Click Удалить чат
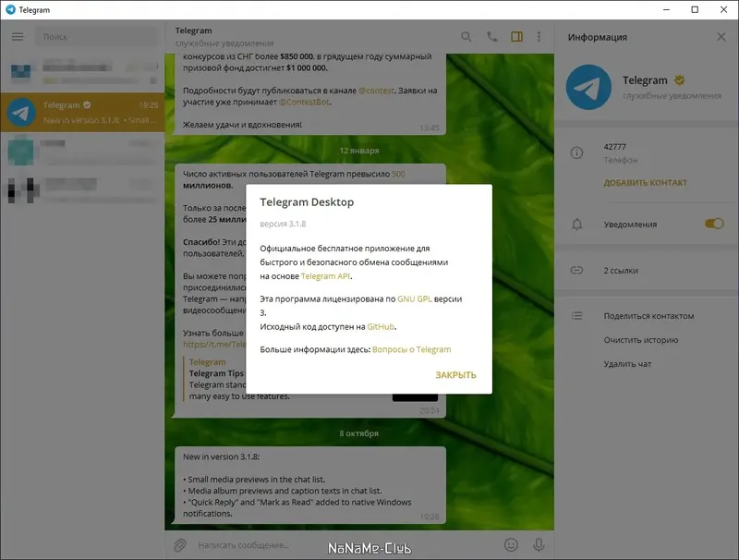 (627, 364)
